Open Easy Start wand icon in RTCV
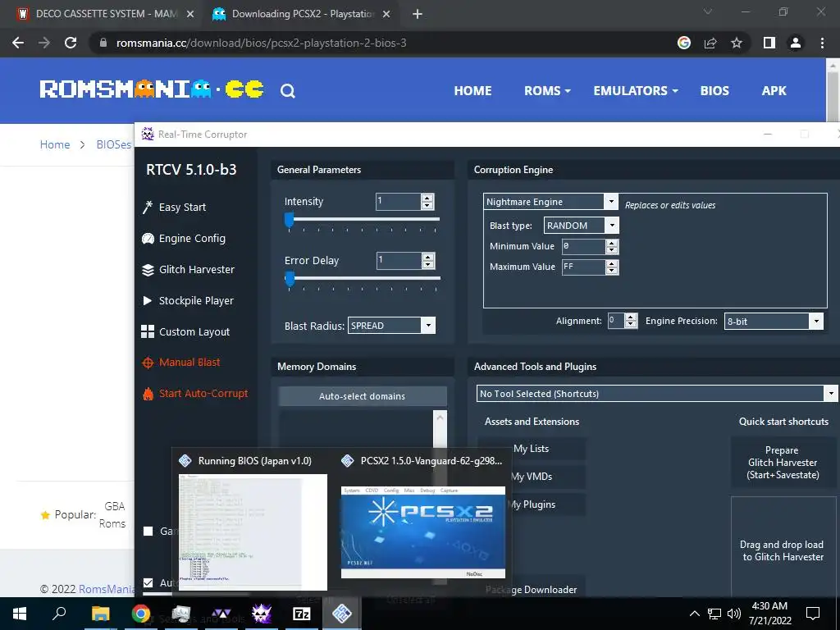The height and width of the screenshot is (630, 840). (148, 208)
